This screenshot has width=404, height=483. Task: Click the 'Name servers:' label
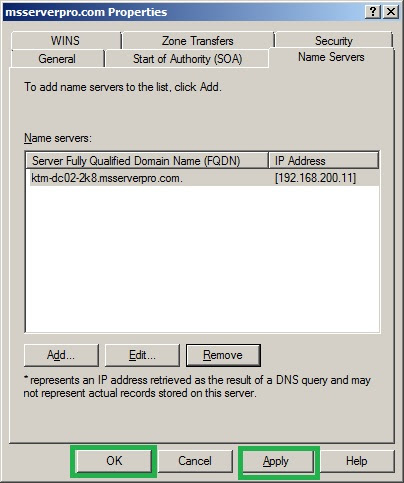pyautogui.click(x=58, y=138)
